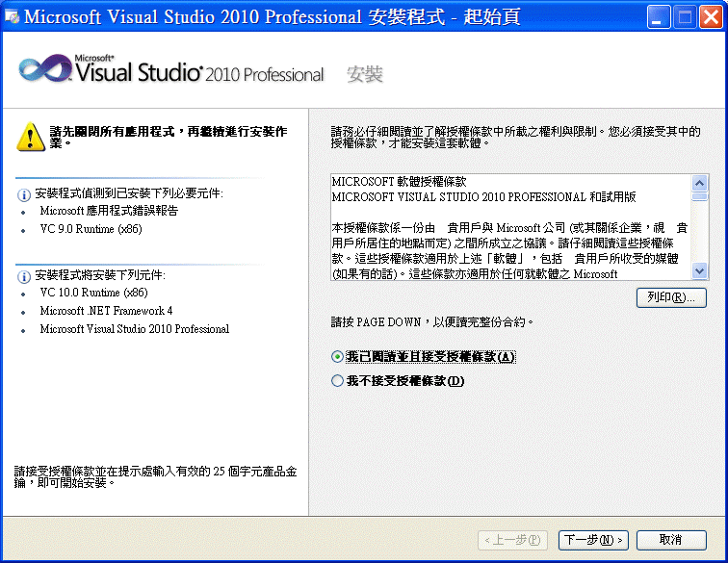Click the '安裝' heading beside the logo

click(365, 74)
